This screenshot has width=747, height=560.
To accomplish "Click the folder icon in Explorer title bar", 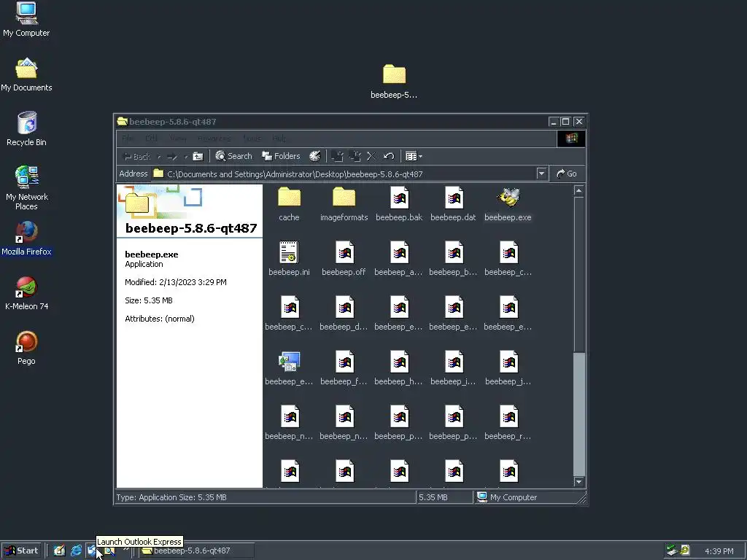I will [123, 122].
